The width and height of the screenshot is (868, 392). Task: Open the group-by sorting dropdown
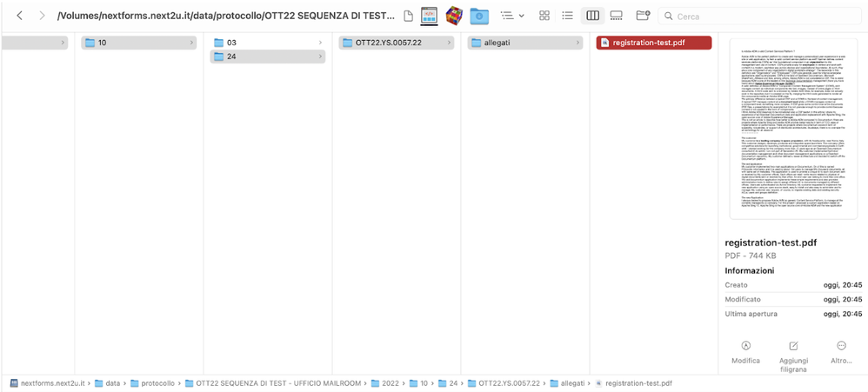click(x=512, y=16)
